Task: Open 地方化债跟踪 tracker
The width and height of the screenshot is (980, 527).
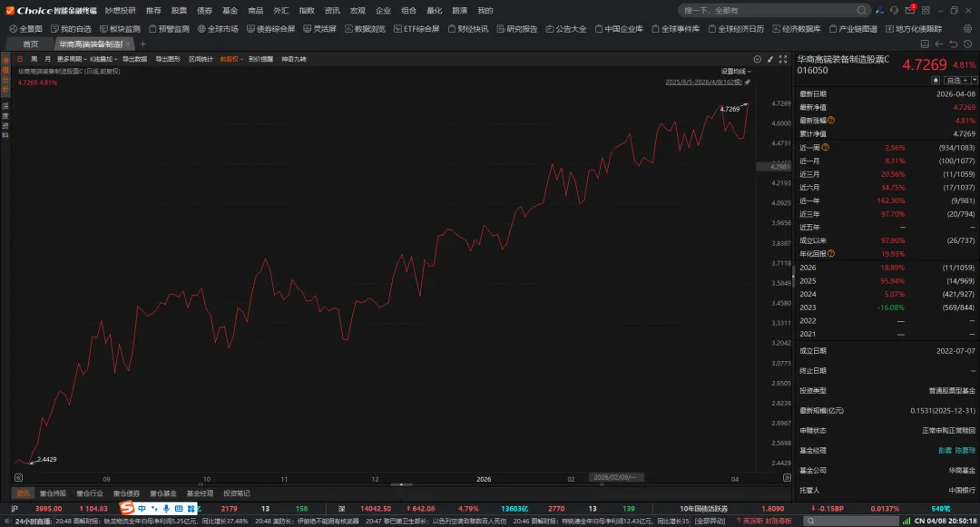Action: (914, 29)
